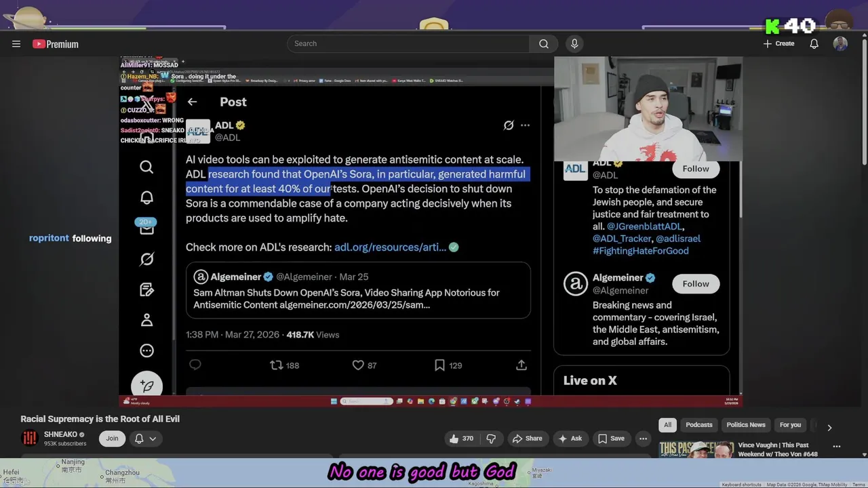Image resolution: width=868 pixels, height=488 pixels.
Task: Open #FightingHateForGood hashtag
Action: click(641, 251)
